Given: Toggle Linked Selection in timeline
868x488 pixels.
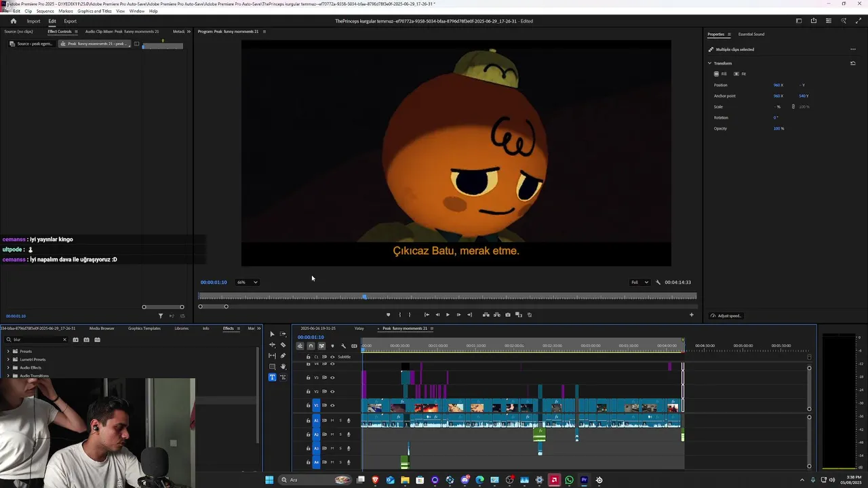Looking at the screenshot, I should (x=321, y=346).
